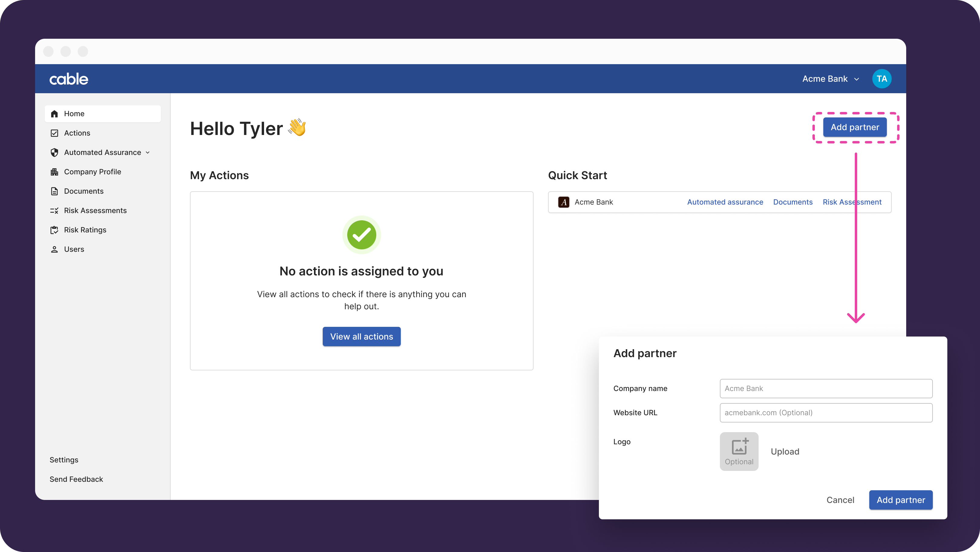Click the logo image upload placeholder

click(739, 452)
